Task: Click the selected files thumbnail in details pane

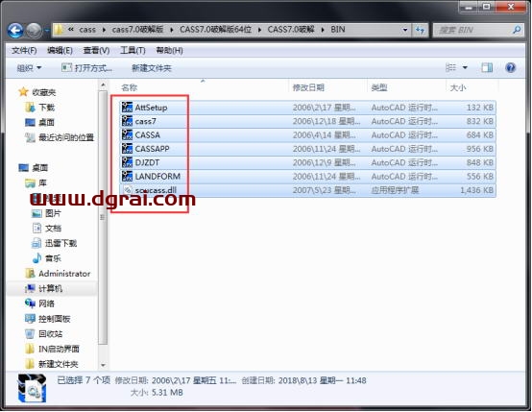Action: pos(33,388)
